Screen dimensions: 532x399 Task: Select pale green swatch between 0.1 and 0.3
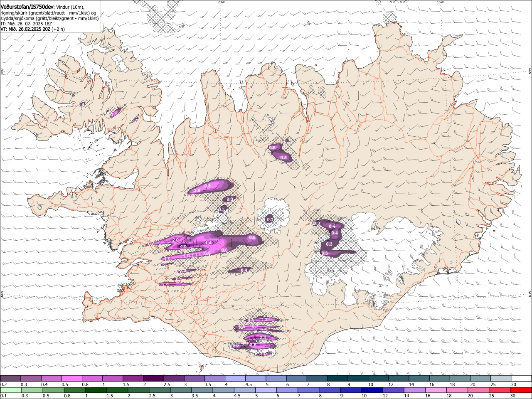coord(10,390)
